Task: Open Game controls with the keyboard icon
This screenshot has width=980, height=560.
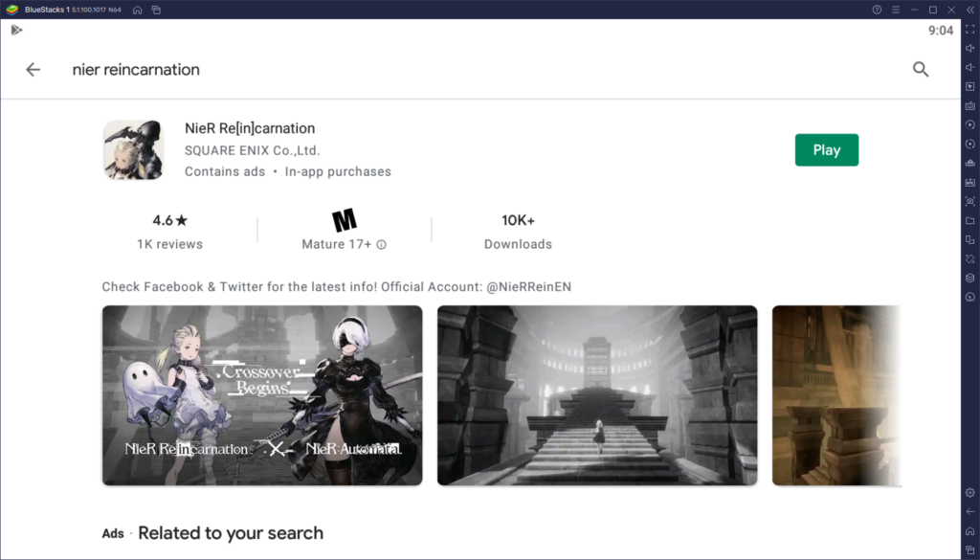Action: pos(969,106)
